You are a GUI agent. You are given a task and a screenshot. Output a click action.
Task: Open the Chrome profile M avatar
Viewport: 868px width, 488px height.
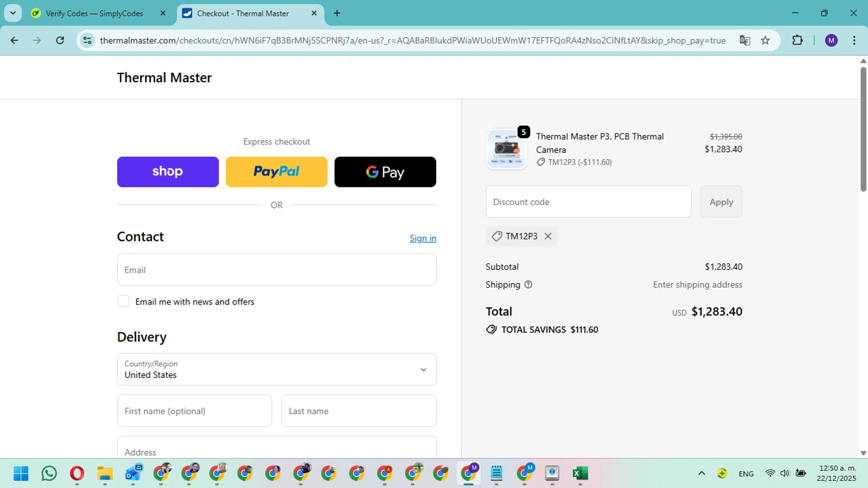832,41
